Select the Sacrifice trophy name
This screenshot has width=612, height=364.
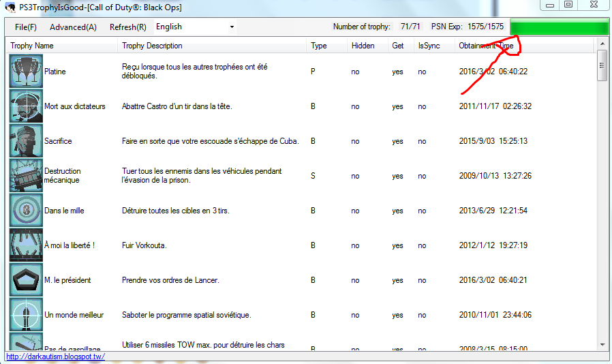pyautogui.click(x=58, y=141)
